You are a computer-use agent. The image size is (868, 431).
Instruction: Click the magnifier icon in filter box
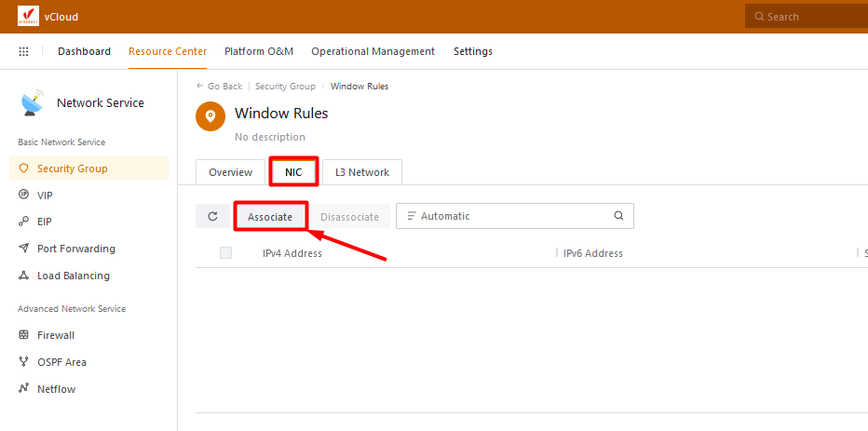[x=618, y=216]
